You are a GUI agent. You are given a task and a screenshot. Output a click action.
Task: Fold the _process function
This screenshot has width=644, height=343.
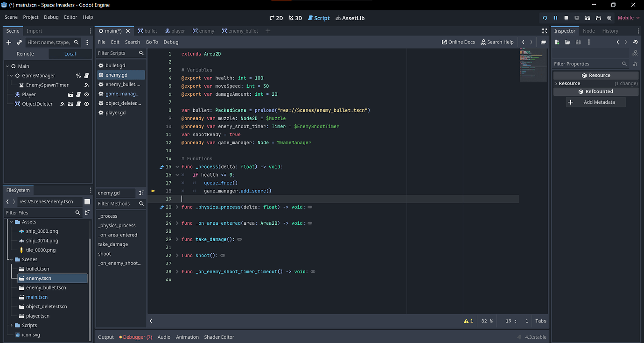177,167
